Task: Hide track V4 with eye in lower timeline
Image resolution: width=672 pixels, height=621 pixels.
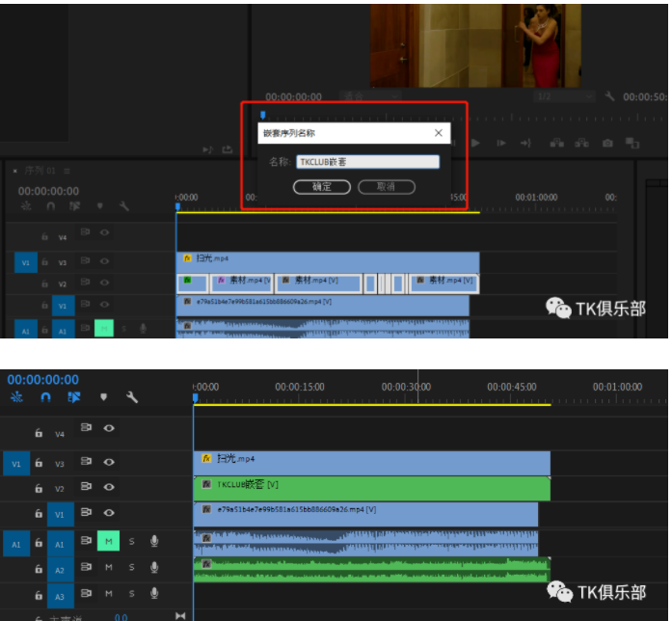Action: 109,428
